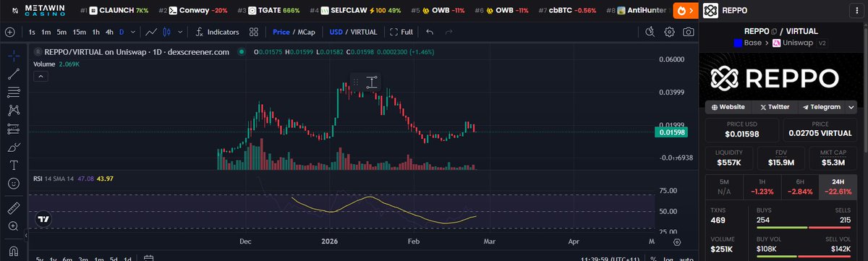Viewport: 868px width, 261px height.
Task: Undo the last chart action
Action: pos(430,32)
